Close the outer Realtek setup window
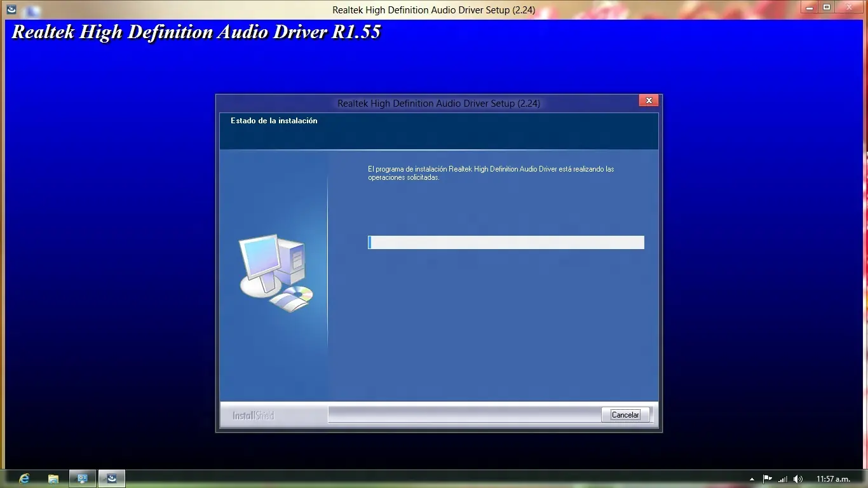 [850, 7]
